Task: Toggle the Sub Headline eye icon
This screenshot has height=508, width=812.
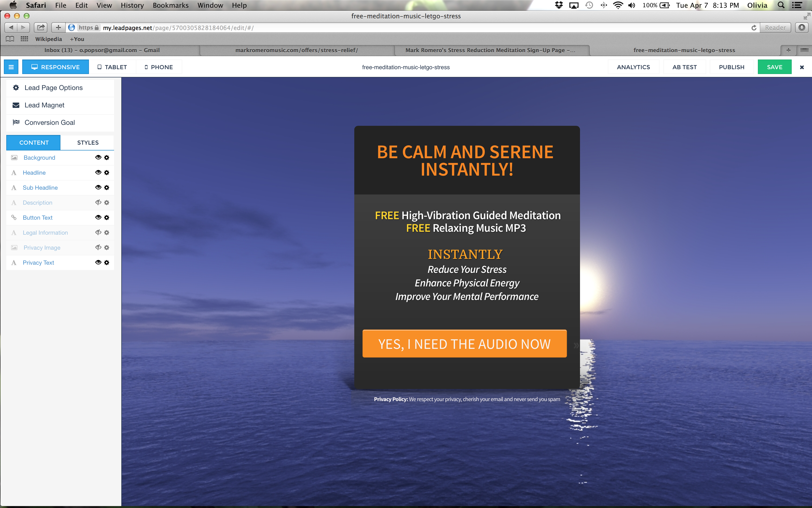Action: (x=98, y=187)
